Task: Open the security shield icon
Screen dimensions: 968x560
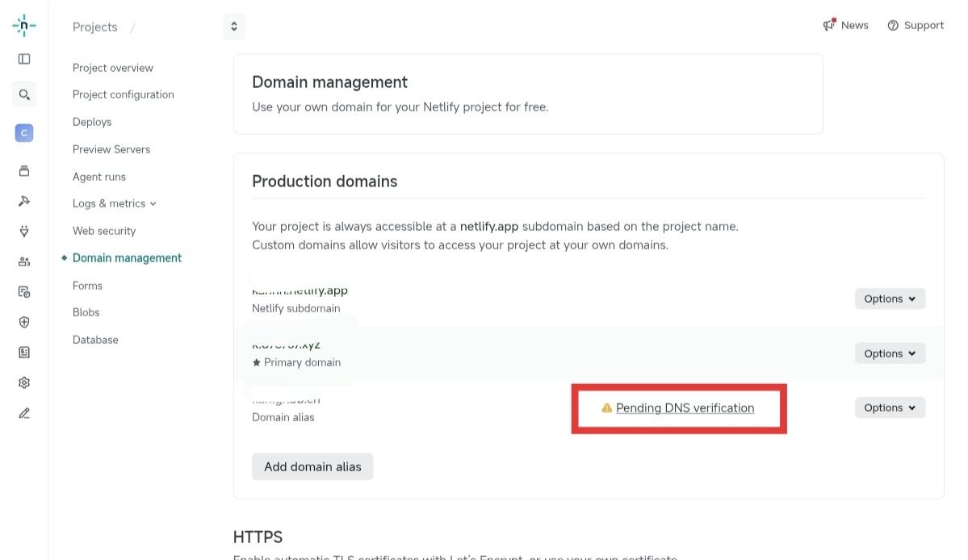Action: [24, 322]
